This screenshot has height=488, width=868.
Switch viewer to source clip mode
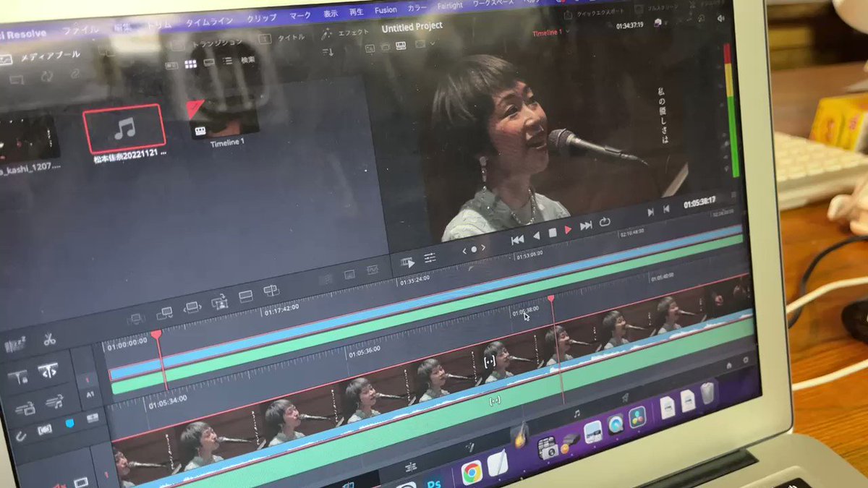pos(368,48)
